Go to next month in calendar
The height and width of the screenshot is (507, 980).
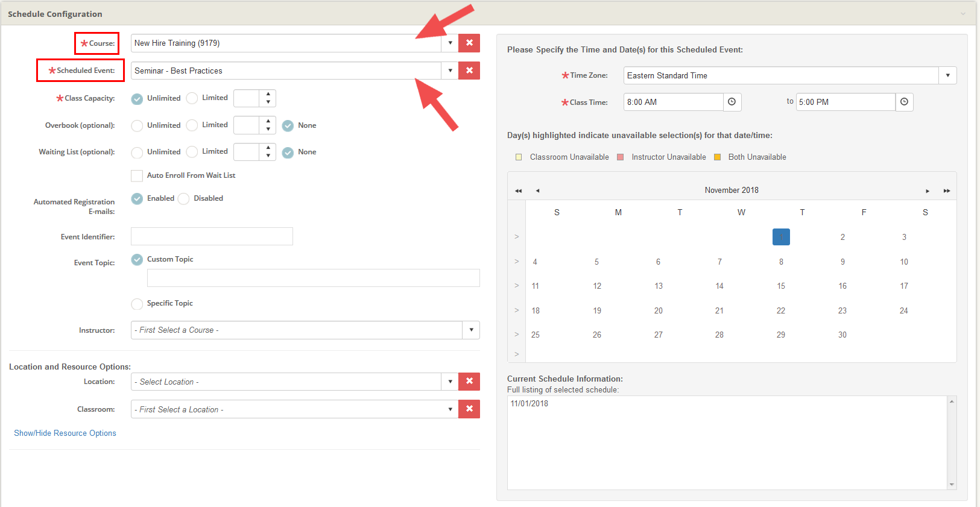[x=928, y=191]
